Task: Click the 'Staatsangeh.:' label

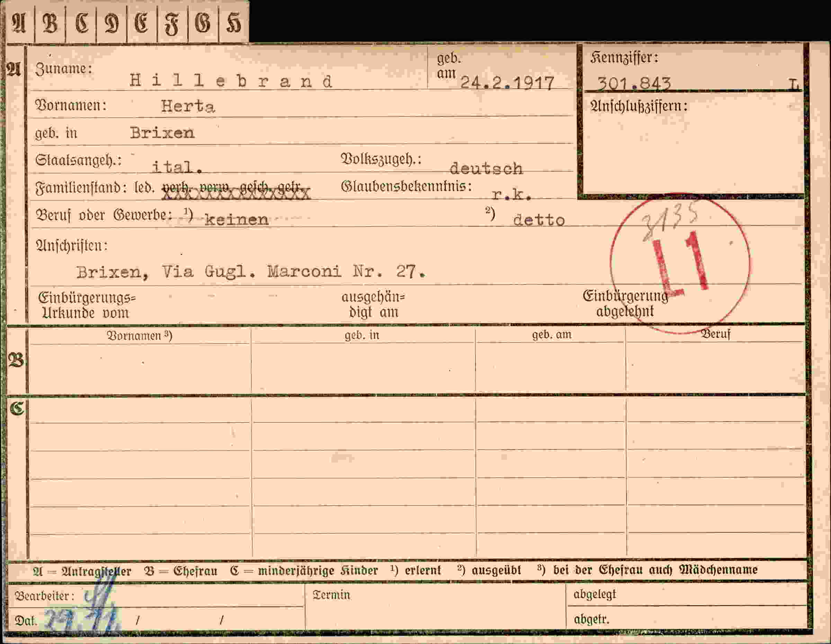Action: (x=78, y=160)
